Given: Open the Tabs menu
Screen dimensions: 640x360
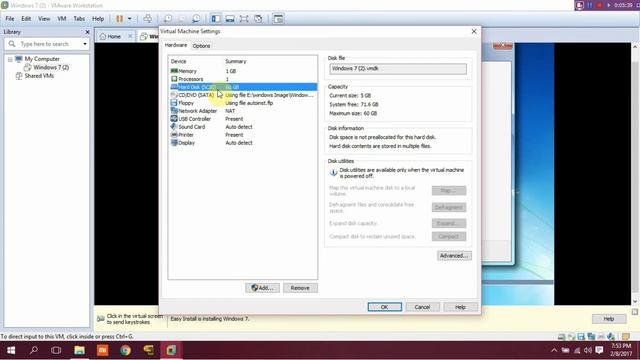Looking at the screenshot, I should [x=79, y=19].
